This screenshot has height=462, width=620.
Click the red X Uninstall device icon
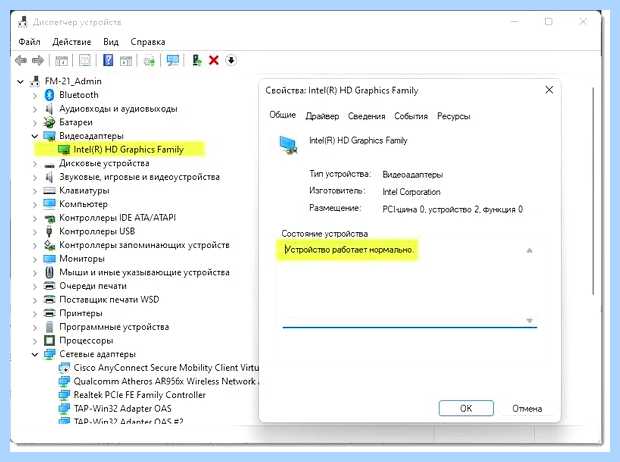point(214,61)
